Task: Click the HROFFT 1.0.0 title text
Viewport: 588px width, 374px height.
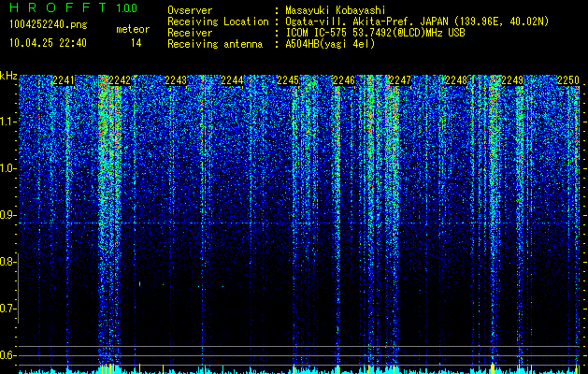Action: 73,7
